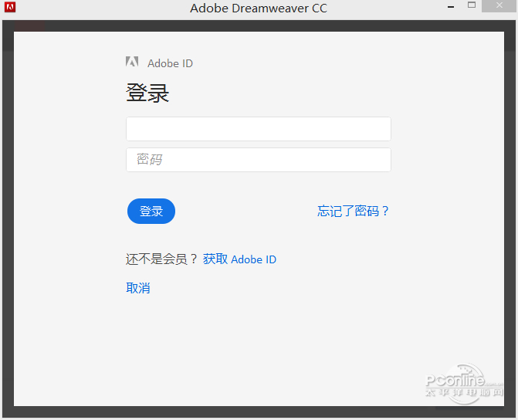
Task: Click the red Adobe title bar icon
Action: click(x=10, y=7)
